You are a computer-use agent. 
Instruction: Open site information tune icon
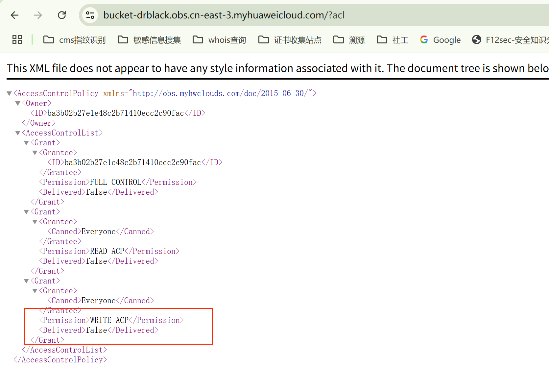90,15
